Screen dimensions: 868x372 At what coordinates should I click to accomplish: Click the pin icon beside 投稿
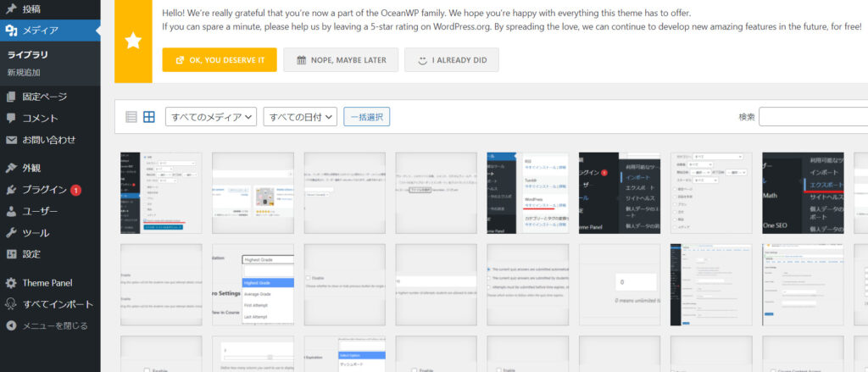pos(11,9)
